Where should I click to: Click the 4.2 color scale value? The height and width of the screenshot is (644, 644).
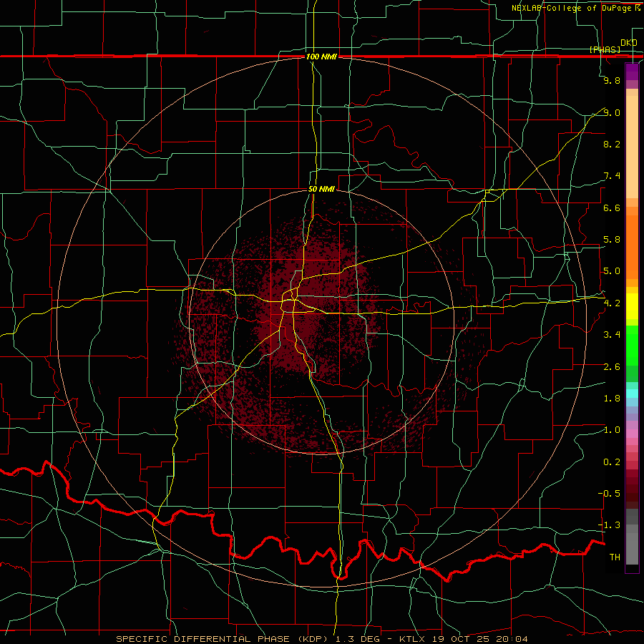point(612,303)
